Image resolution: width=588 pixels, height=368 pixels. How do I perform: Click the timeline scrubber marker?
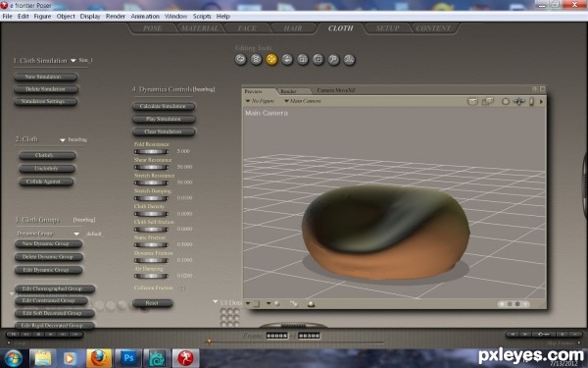pos(209,342)
